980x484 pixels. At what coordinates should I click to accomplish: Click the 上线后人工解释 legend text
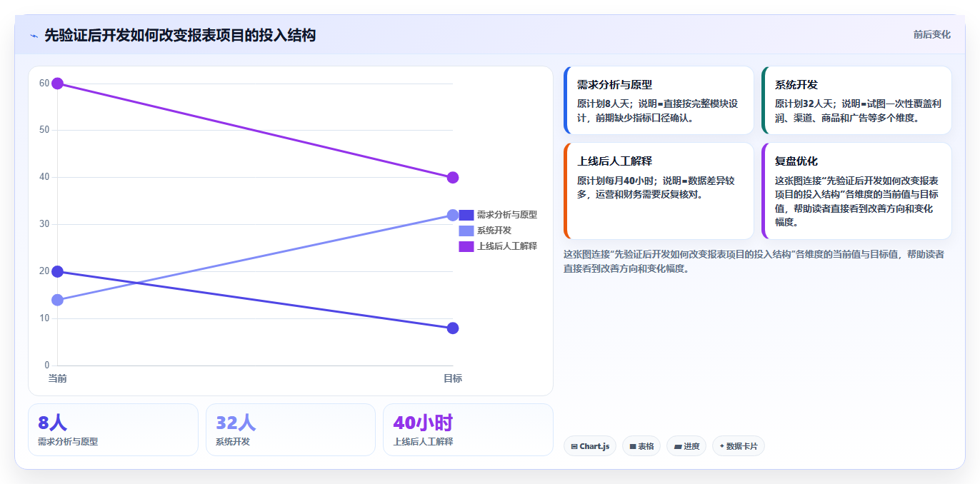click(506, 246)
